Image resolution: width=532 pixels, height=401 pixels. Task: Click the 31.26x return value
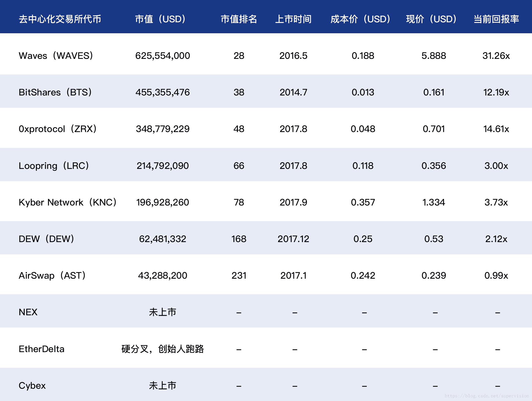[x=496, y=56]
